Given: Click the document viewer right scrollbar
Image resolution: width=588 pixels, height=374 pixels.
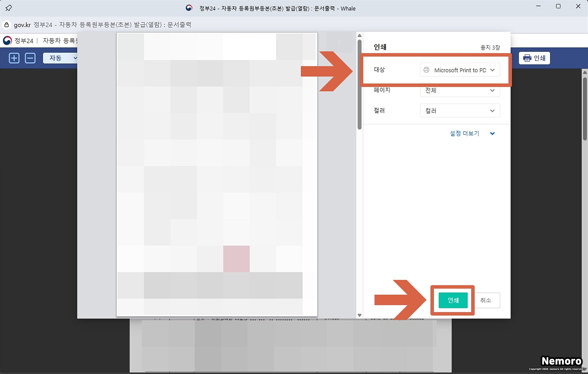Looking at the screenshot, I should 585,109.
